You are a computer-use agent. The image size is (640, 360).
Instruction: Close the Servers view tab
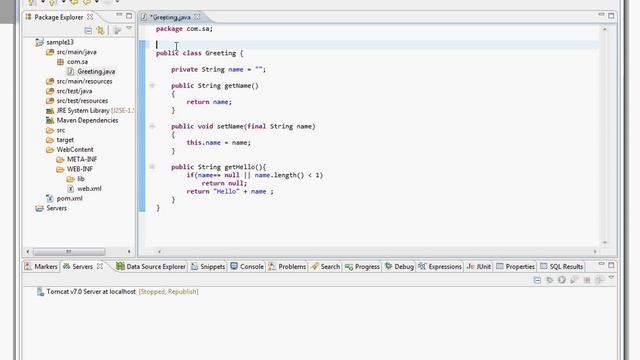point(100,266)
